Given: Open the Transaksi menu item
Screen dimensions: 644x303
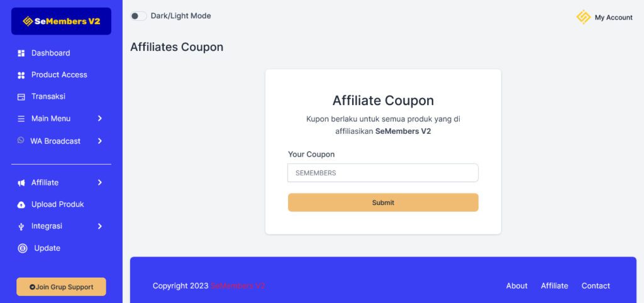Looking at the screenshot, I should (x=48, y=97).
